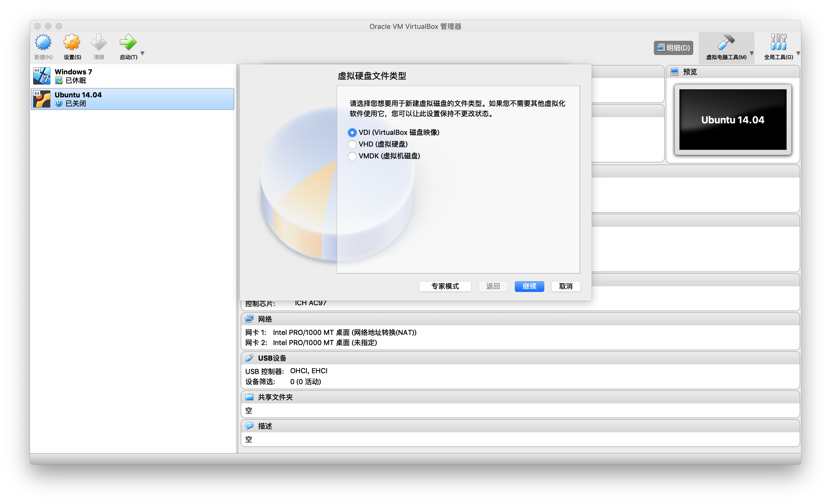
Task: Click the Ubuntu 14.04 preview thumbnail
Action: (x=732, y=120)
